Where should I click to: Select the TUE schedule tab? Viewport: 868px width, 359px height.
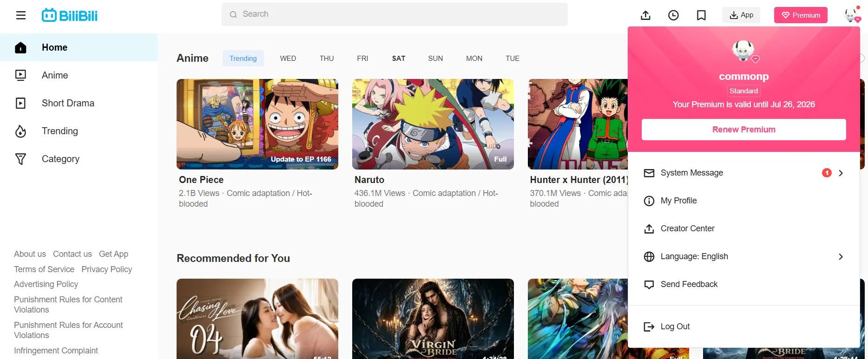513,58
